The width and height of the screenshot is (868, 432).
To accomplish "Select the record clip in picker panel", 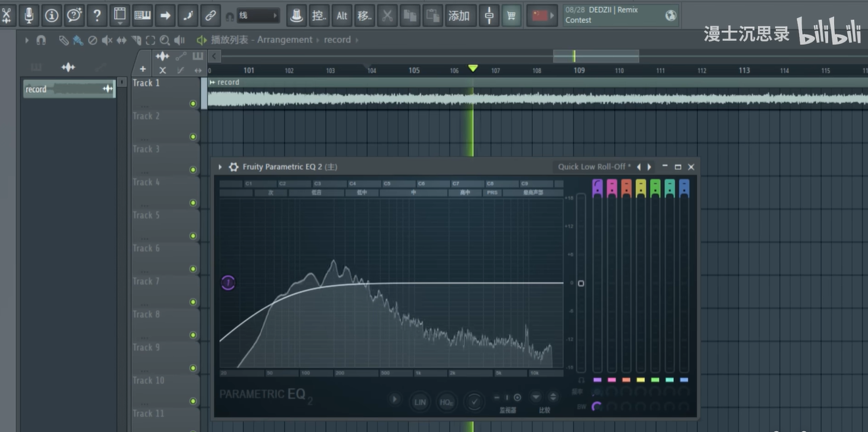I will coord(69,89).
